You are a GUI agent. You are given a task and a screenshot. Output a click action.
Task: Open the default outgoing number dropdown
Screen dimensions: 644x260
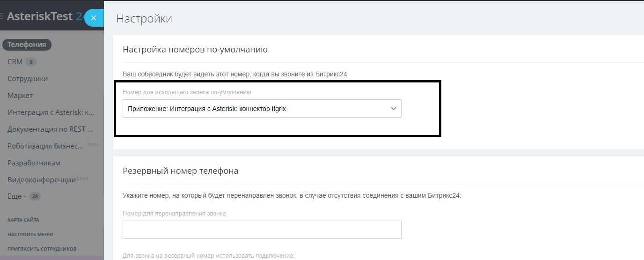coord(262,109)
